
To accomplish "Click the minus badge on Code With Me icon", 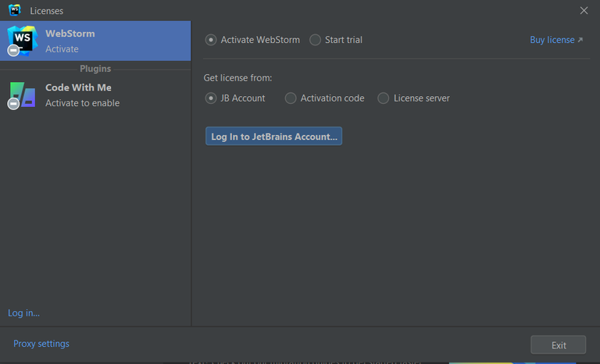I will coord(13,104).
